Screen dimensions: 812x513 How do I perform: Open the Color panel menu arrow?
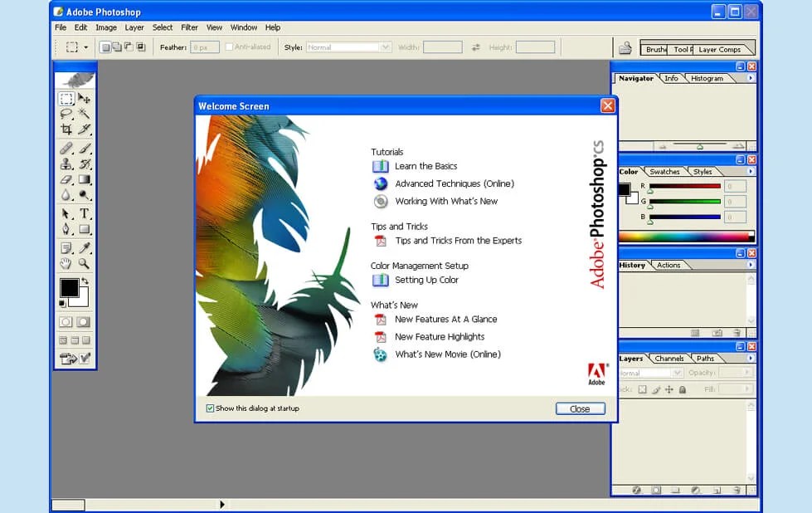tap(751, 171)
